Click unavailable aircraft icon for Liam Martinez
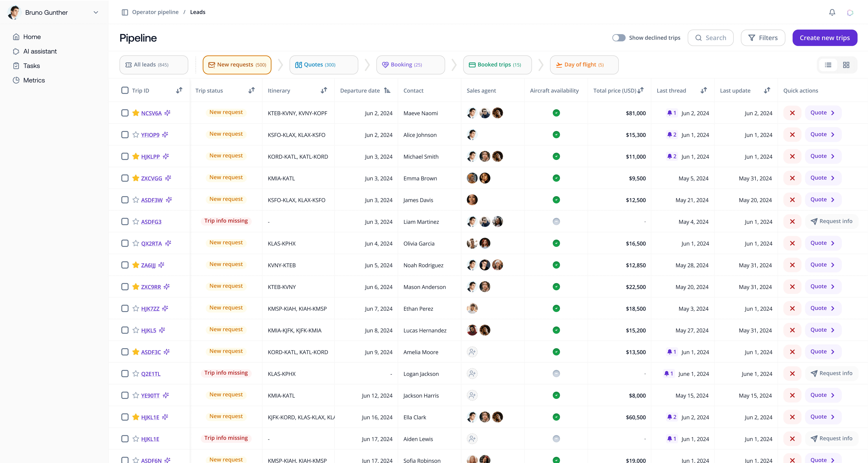This screenshot has width=868, height=463. [x=556, y=222]
